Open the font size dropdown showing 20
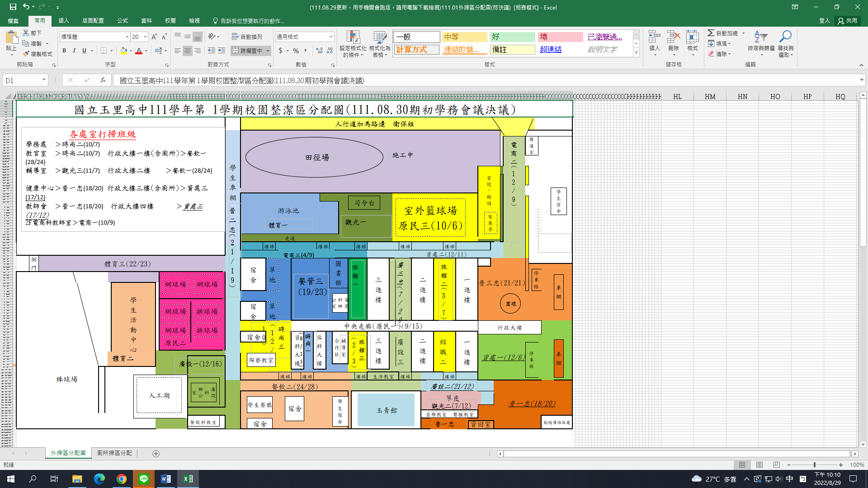Image resolution: width=868 pixels, height=488 pixels. (x=145, y=37)
